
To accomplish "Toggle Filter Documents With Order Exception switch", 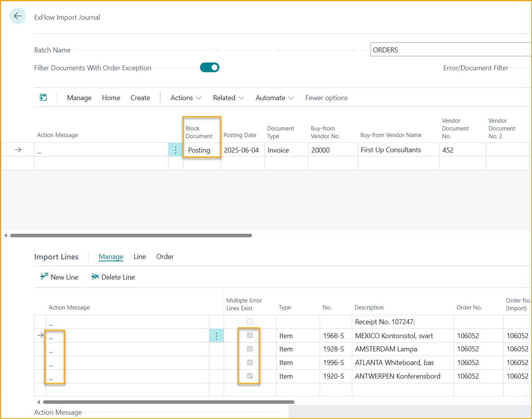I will tap(210, 68).
